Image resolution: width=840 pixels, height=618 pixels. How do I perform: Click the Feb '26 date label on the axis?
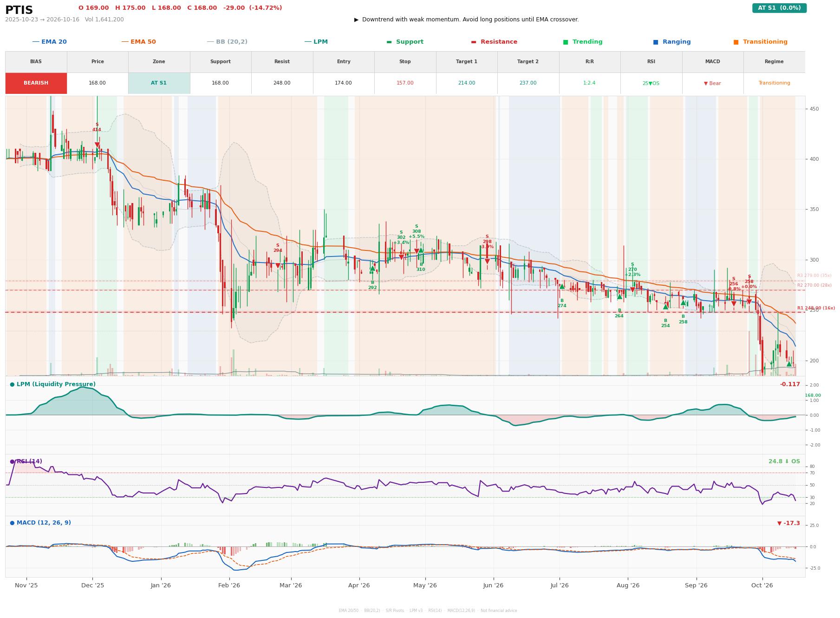point(229,585)
